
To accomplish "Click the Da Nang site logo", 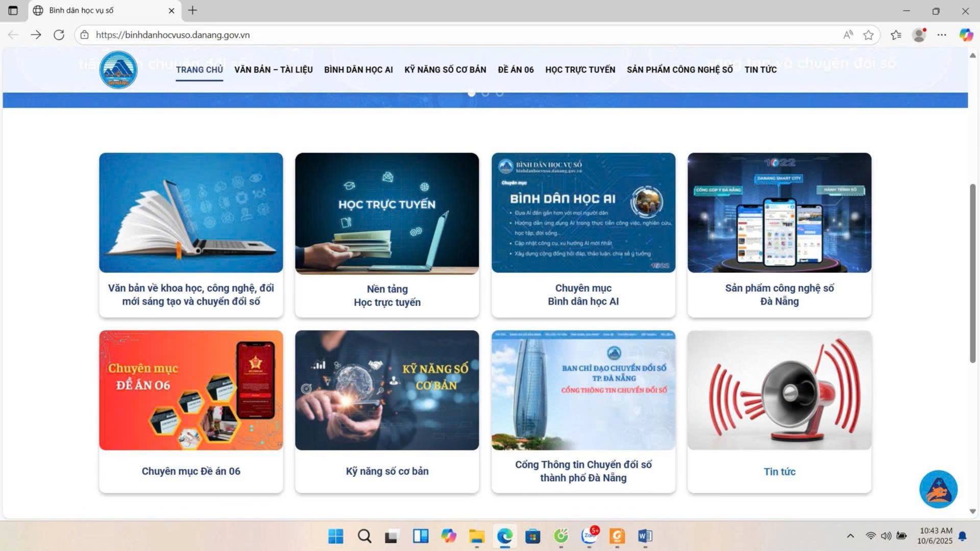I will pyautogui.click(x=118, y=70).
